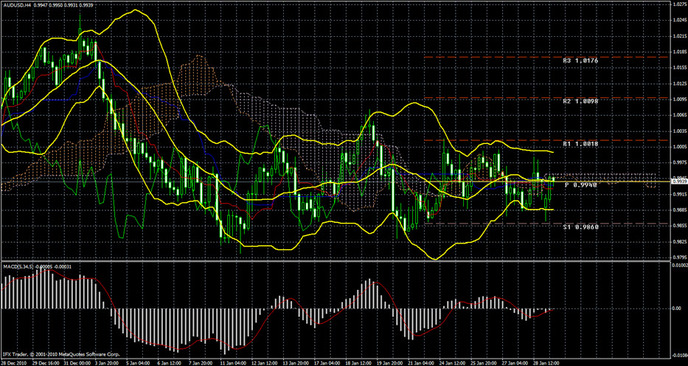Click the 0.00 level on MACD scale
Viewport: 688px width, 366px height.
677,309
